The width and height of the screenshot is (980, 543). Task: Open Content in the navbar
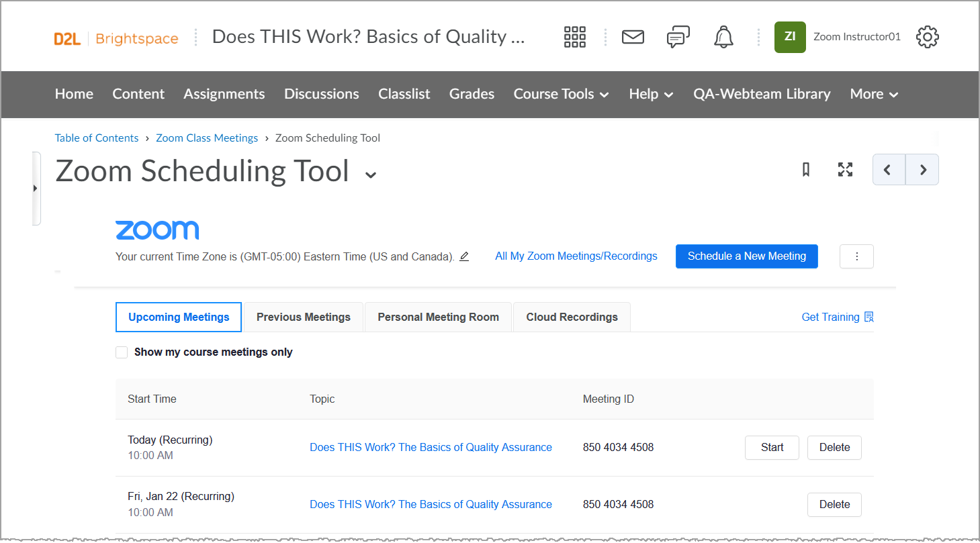tap(138, 94)
